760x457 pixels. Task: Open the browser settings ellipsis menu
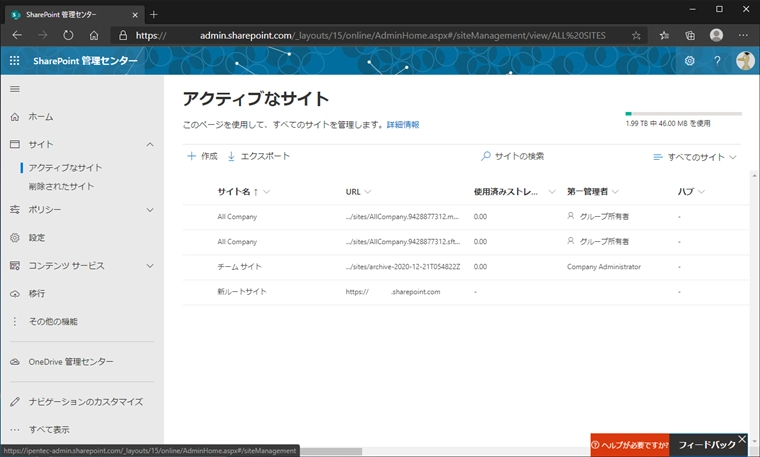pos(743,35)
